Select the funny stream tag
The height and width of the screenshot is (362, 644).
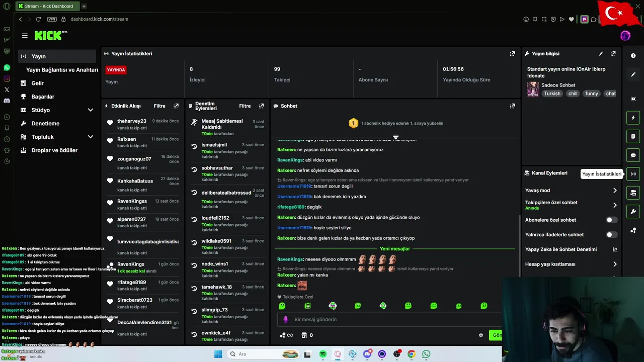click(x=592, y=94)
